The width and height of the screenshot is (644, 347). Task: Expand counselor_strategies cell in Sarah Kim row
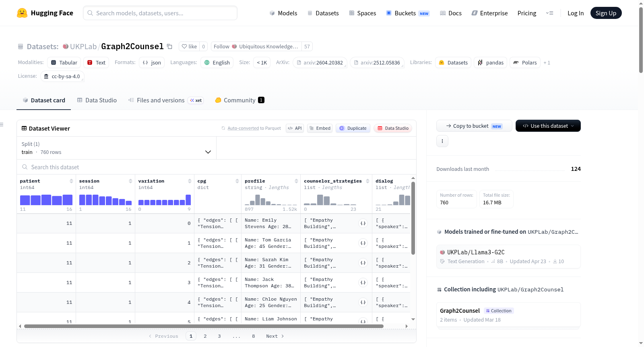363,263
